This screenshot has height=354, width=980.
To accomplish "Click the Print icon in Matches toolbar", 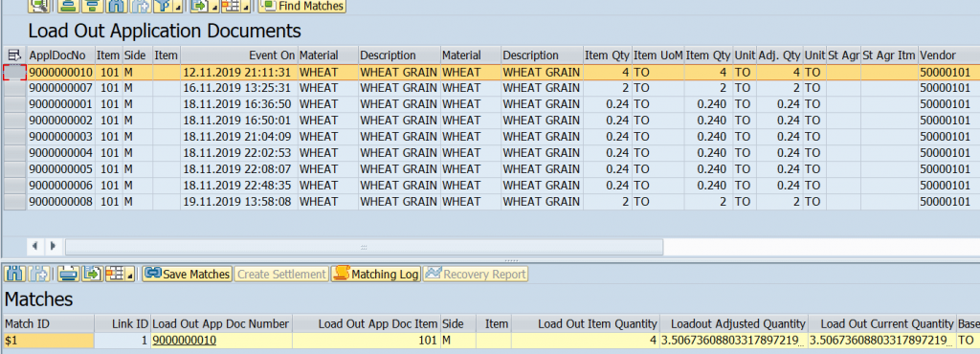I will click(x=68, y=274).
